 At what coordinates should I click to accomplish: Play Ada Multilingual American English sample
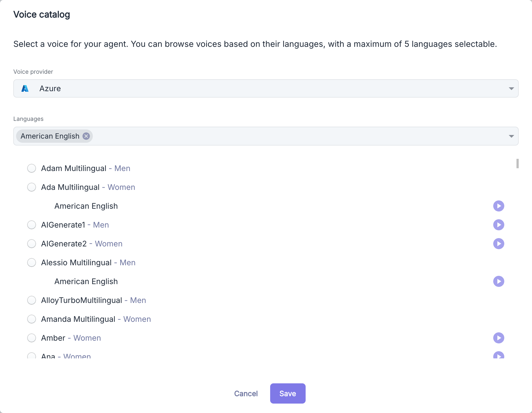[498, 206]
